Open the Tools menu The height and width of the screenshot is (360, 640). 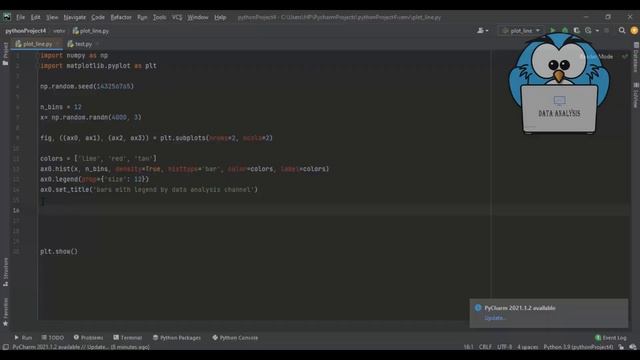tap(159, 17)
